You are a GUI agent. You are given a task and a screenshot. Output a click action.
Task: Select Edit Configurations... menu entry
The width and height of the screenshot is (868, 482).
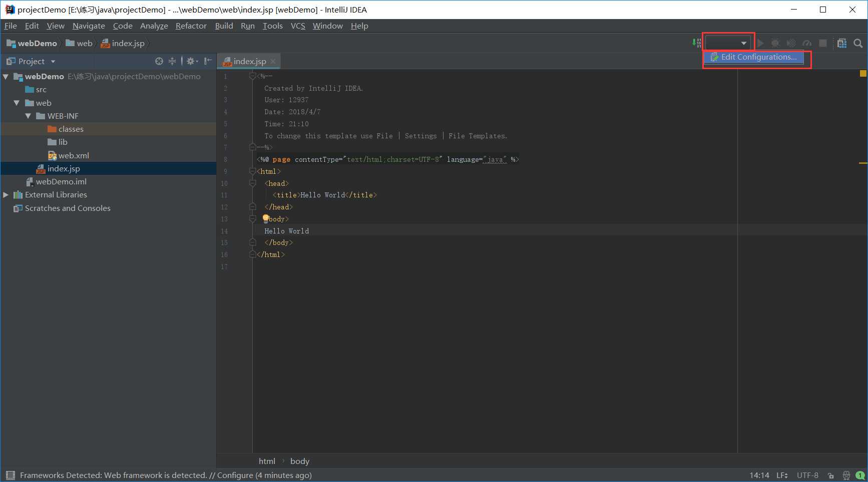[x=754, y=57]
